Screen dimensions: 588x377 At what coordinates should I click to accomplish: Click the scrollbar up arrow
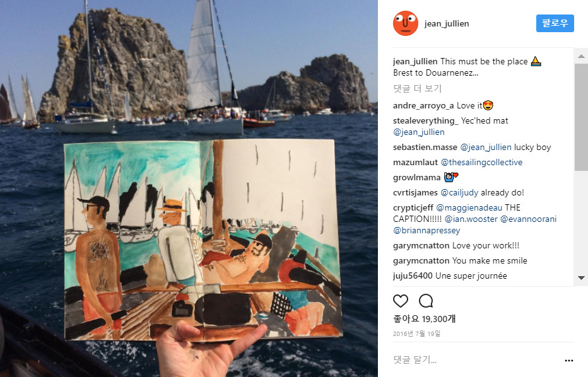[x=581, y=56]
